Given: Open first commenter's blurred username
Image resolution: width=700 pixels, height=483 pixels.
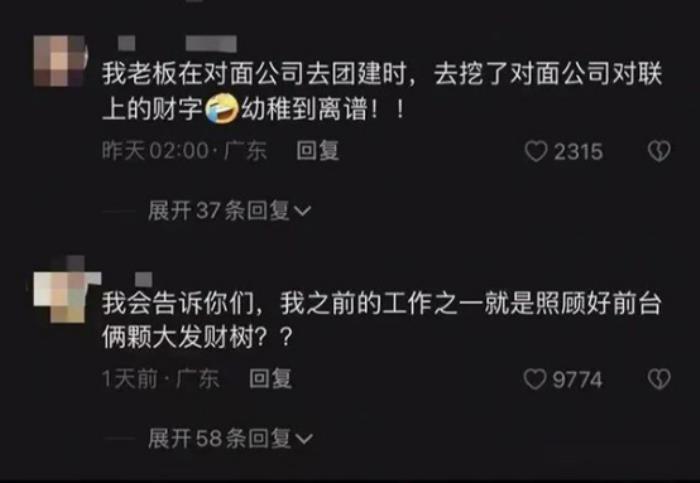Looking at the screenshot, I should [177, 44].
